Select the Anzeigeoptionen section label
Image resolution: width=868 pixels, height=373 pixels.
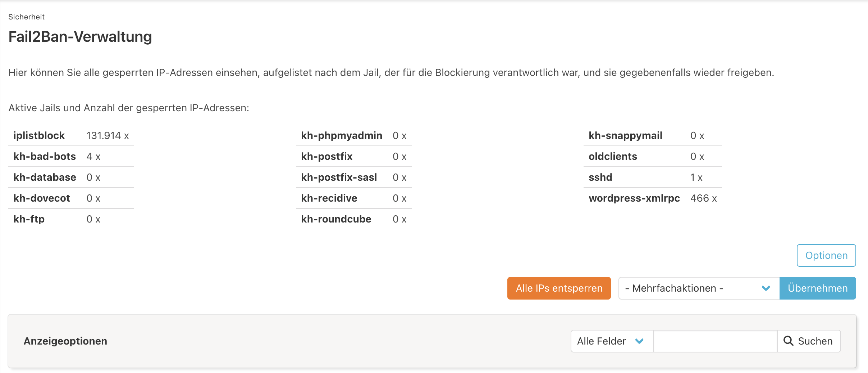(x=65, y=341)
